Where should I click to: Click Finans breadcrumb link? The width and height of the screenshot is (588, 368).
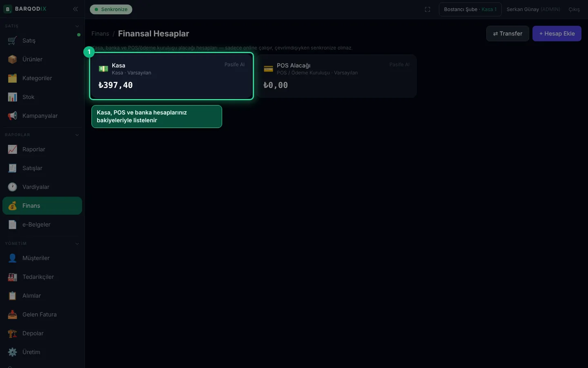[x=100, y=34]
